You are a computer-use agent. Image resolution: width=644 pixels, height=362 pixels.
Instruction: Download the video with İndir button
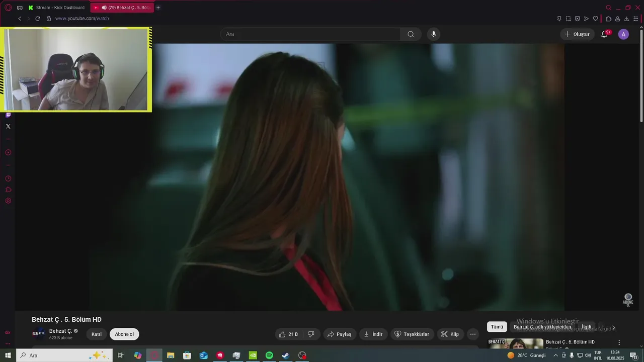pos(373,334)
